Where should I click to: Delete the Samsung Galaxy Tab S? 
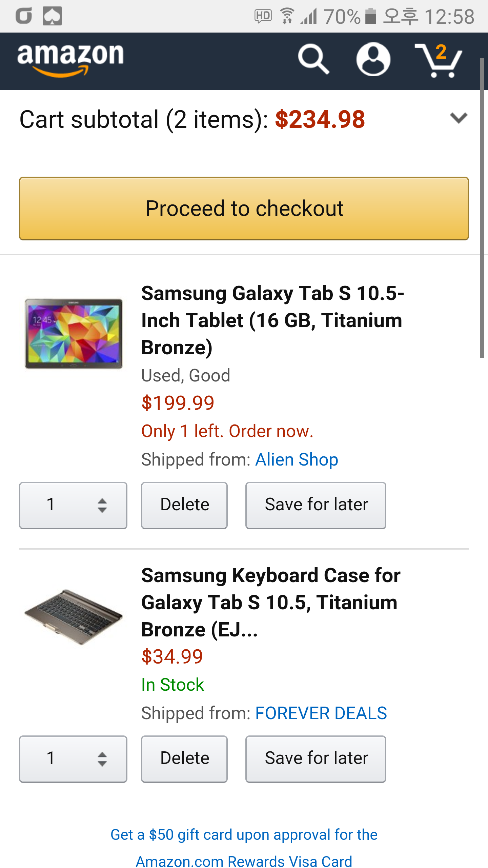[184, 505]
